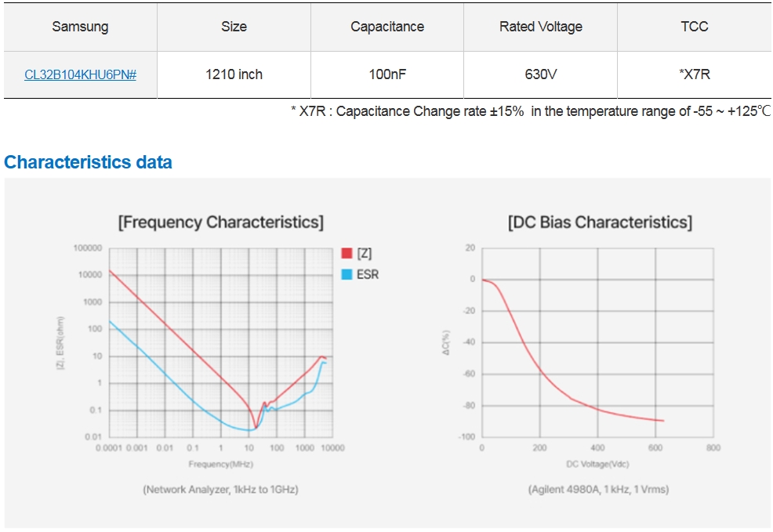Open the CL32B104KHU6PN# part number link
Viewport: 773px width, 532px height.
(x=80, y=74)
